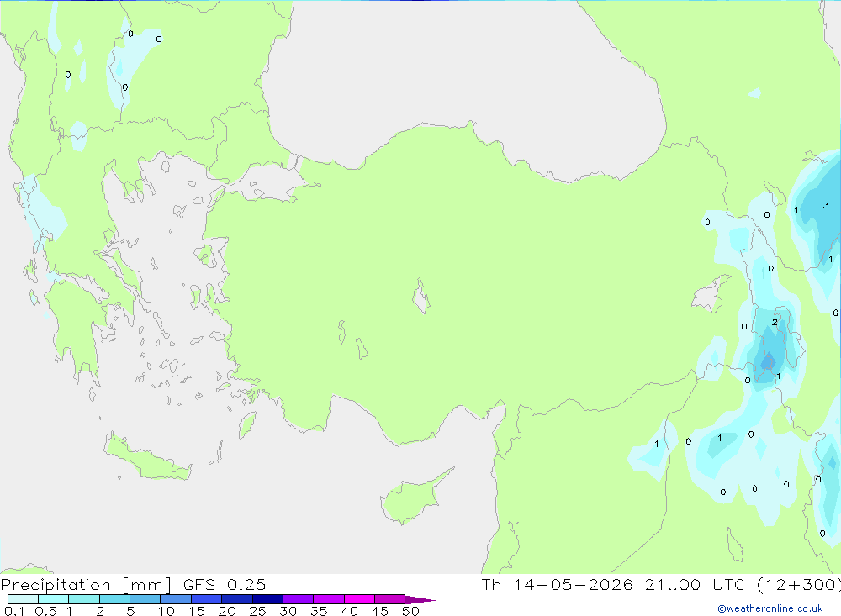Click the legend scale label "5"

tap(130, 611)
